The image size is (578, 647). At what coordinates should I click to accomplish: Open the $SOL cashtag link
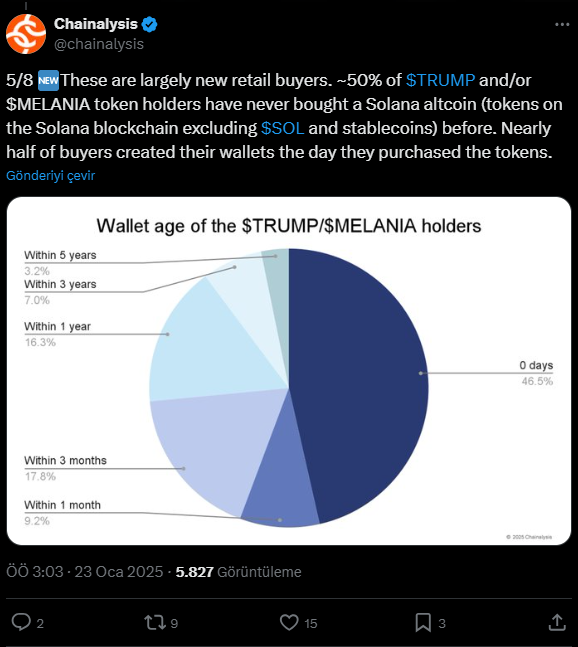(283, 128)
